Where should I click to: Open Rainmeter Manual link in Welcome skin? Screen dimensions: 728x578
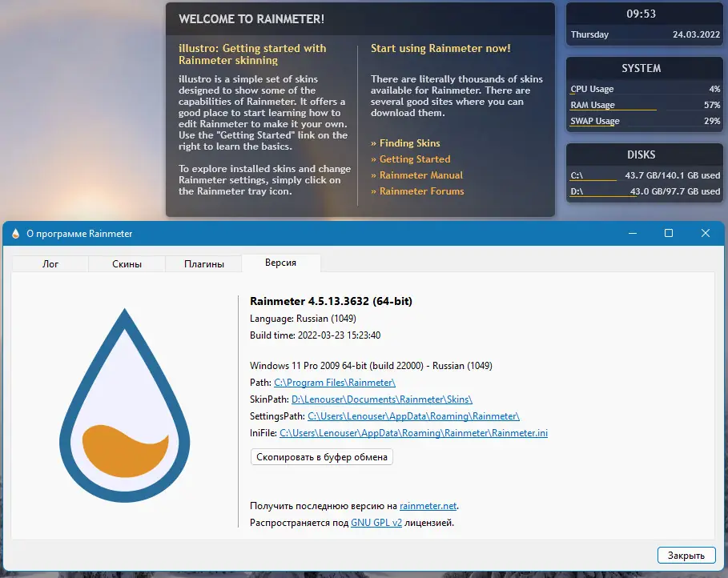coord(416,175)
